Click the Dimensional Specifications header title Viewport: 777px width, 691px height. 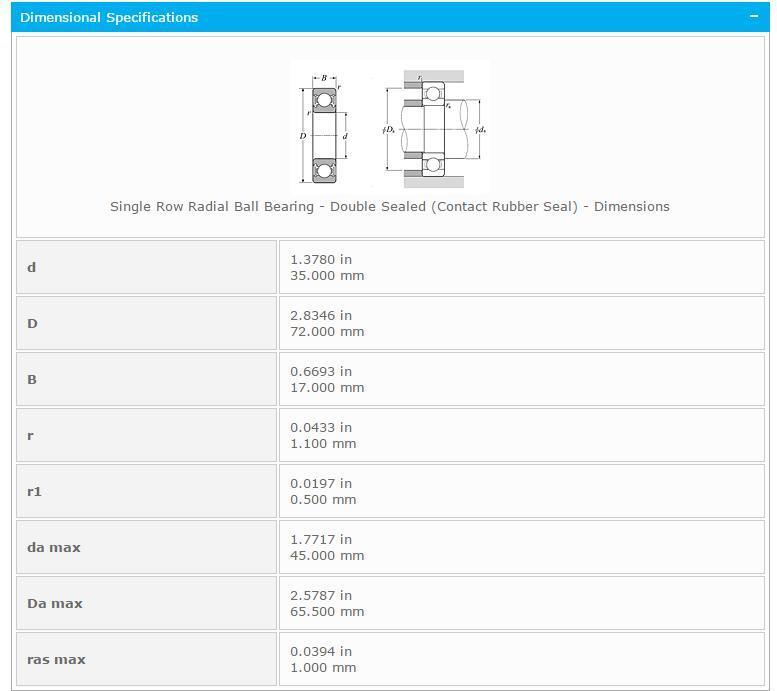109,17
